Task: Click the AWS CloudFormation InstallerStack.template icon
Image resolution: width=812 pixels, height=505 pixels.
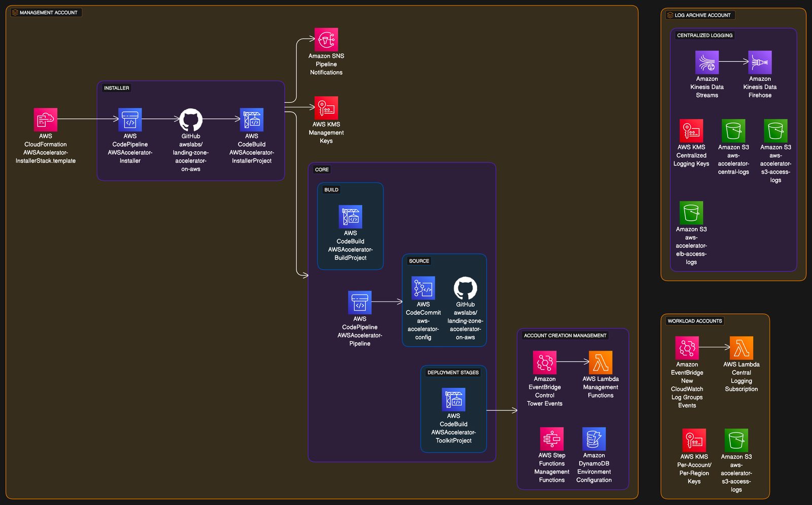Action: point(46,120)
